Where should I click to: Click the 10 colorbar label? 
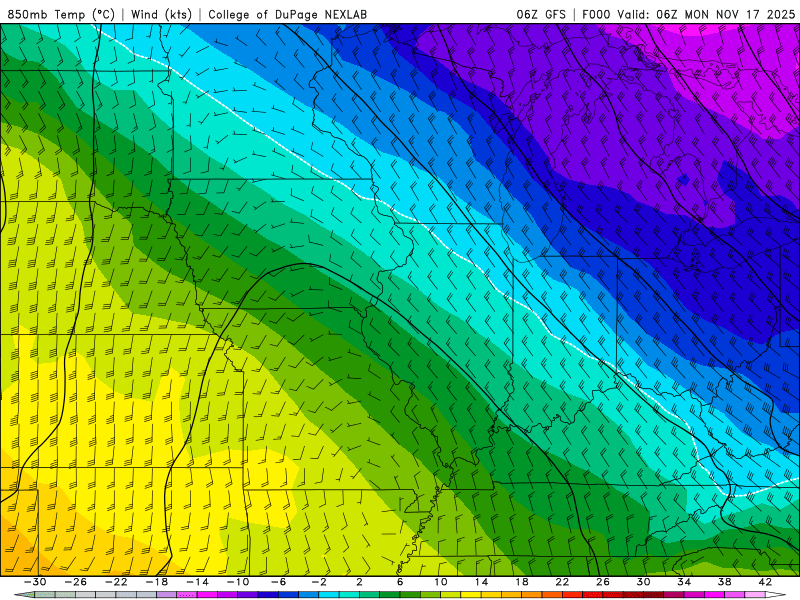pyautogui.click(x=441, y=582)
